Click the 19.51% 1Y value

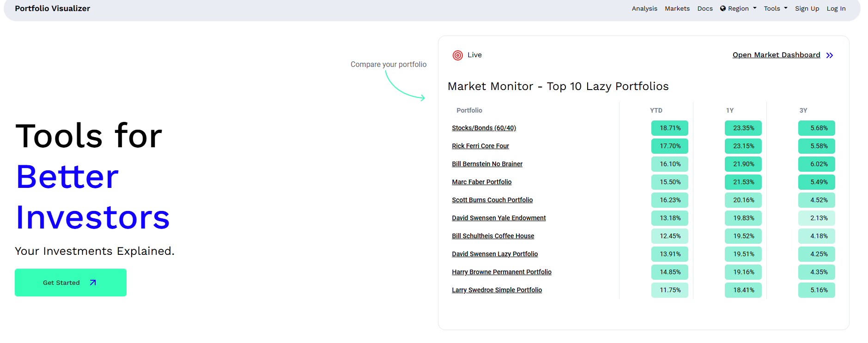(743, 254)
